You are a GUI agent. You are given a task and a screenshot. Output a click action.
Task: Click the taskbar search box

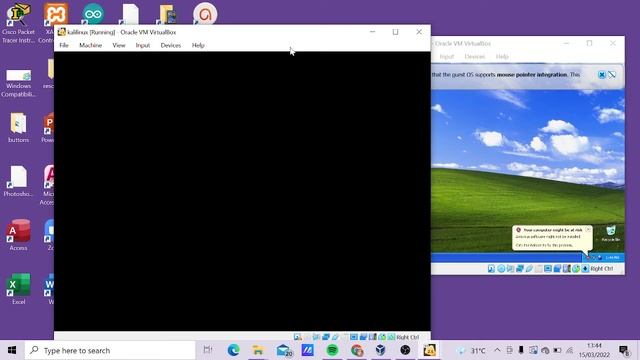(110, 350)
